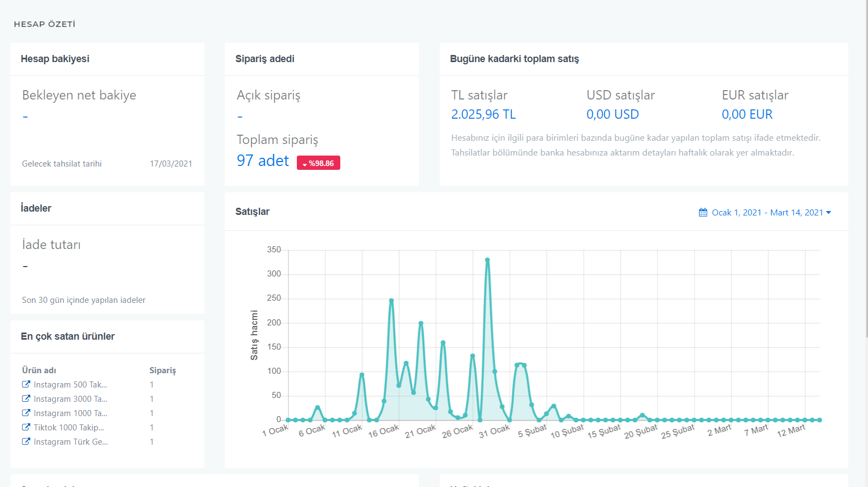868x487 pixels.
Task: Click the calendar icon in Satışlar header
Action: click(x=703, y=212)
